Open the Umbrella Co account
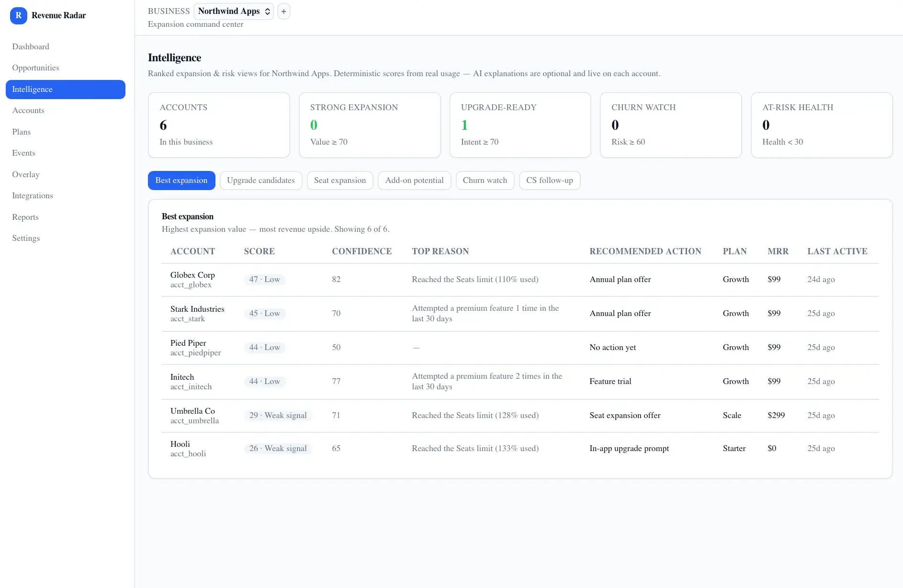The height and width of the screenshot is (588, 903). click(x=192, y=411)
